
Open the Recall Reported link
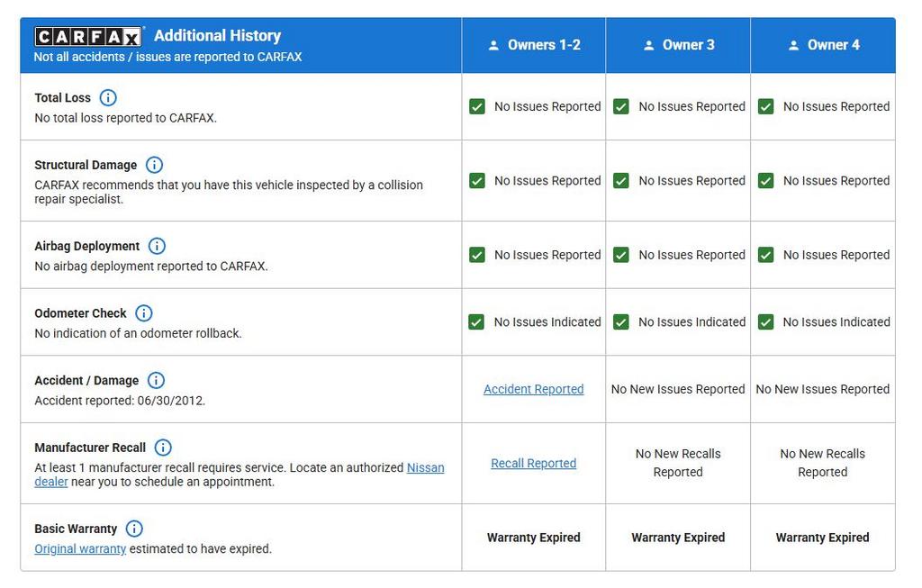coord(533,463)
